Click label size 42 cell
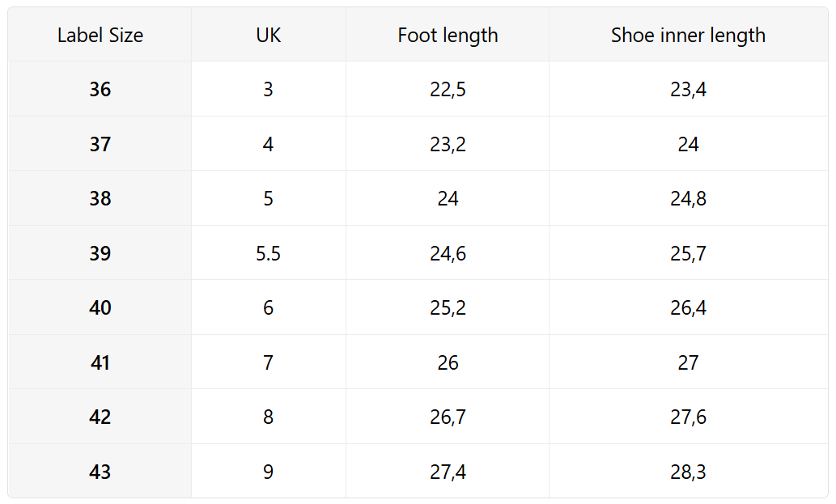 point(100,417)
